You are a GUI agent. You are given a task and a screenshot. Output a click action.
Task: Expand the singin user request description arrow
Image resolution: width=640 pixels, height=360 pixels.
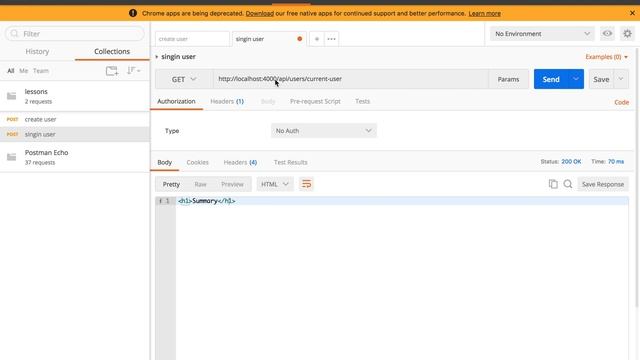click(x=157, y=57)
